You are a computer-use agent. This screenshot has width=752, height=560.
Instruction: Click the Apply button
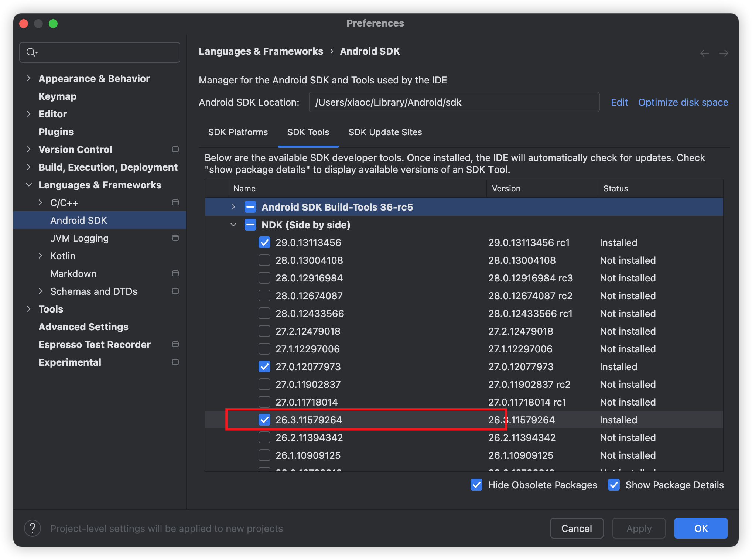click(x=639, y=528)
